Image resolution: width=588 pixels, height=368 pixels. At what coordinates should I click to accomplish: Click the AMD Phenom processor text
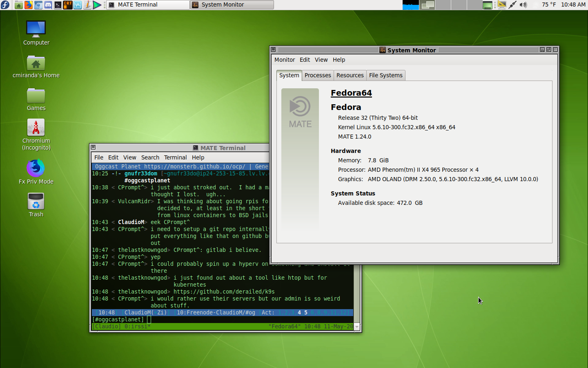coord(423,170)
